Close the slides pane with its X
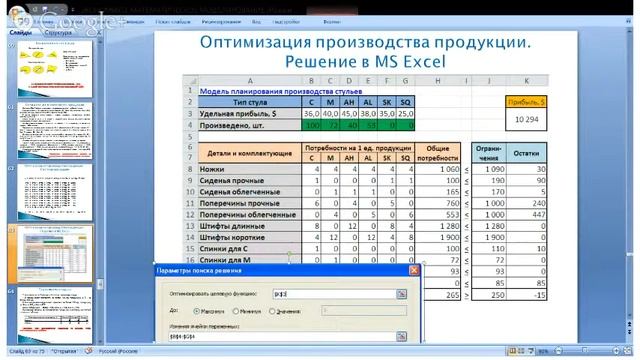 [99, 32]
